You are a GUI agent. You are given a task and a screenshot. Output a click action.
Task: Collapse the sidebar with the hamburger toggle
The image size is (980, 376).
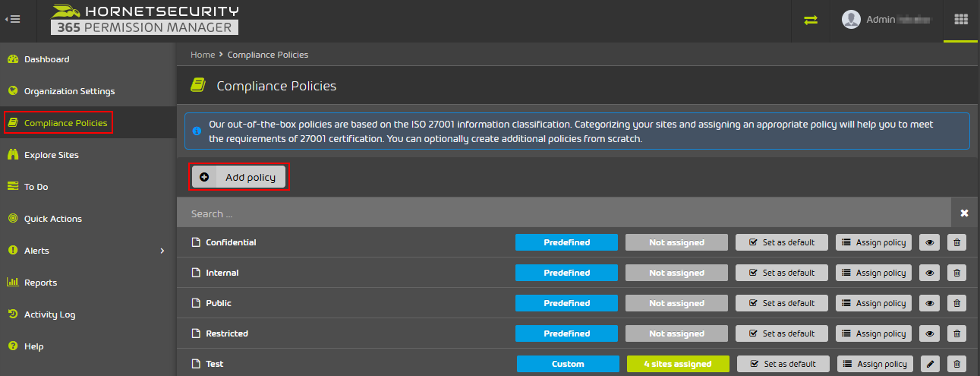tap(12, 20)
